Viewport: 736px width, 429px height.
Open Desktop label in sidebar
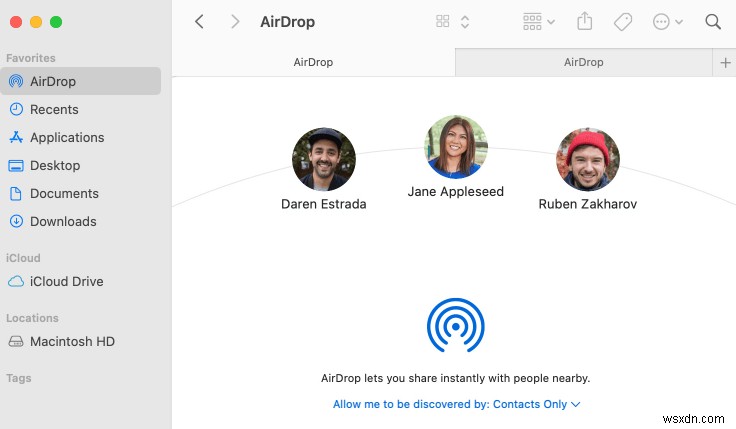pos(55,166)
